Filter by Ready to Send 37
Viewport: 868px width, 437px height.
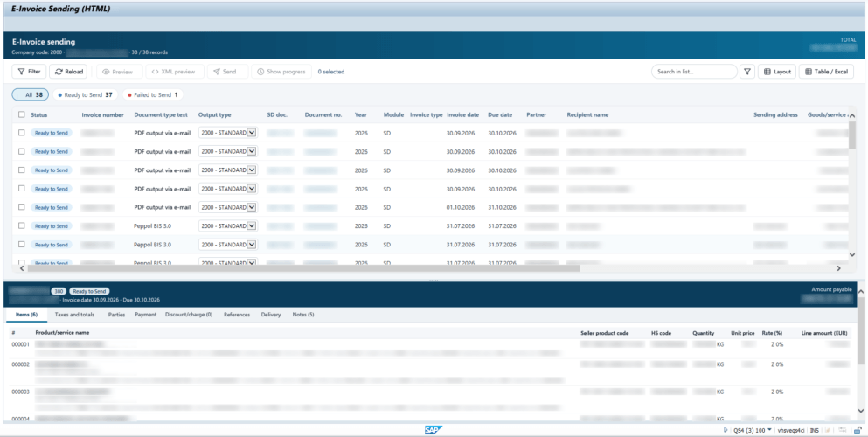(x=86, y=94)
